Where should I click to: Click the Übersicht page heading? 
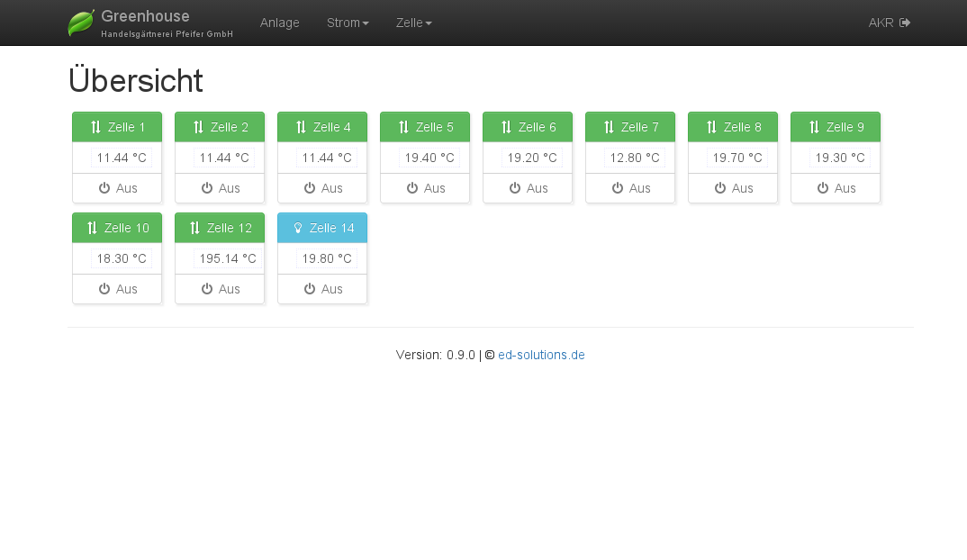click(136, 80)
